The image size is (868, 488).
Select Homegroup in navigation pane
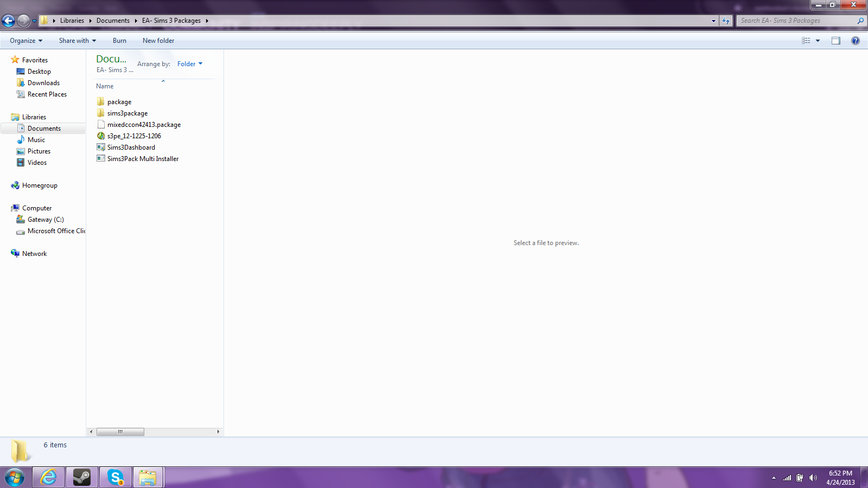coord(40,185)
